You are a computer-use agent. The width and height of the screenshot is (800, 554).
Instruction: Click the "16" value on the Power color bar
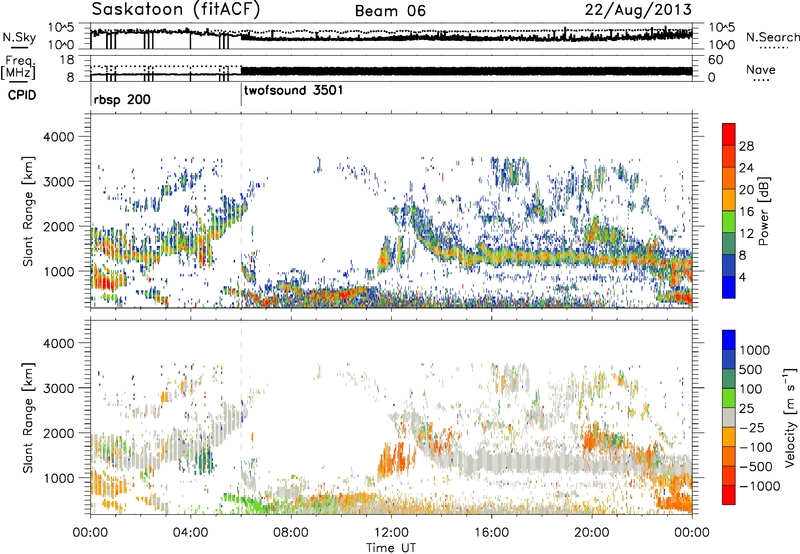[x=746, y=212]
